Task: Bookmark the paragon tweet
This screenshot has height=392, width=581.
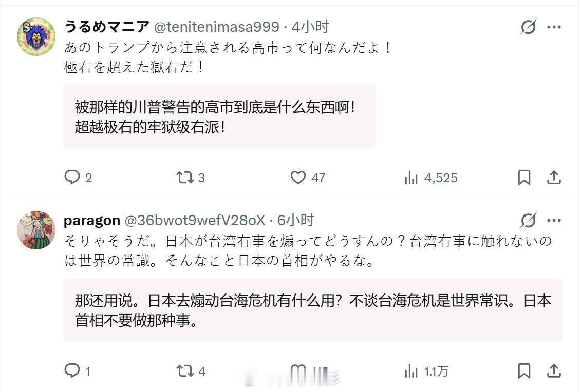Action: (x=524, y=370)
